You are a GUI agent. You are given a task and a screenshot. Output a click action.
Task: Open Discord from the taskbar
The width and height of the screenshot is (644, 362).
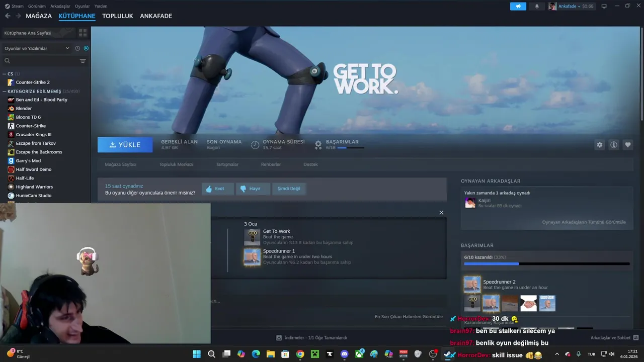(344, 354)
